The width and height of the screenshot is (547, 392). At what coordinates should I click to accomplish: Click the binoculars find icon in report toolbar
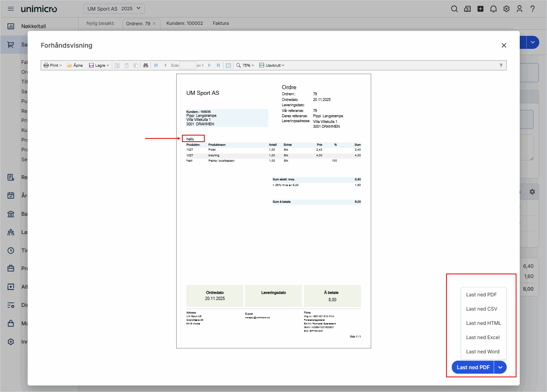[146, 66]
